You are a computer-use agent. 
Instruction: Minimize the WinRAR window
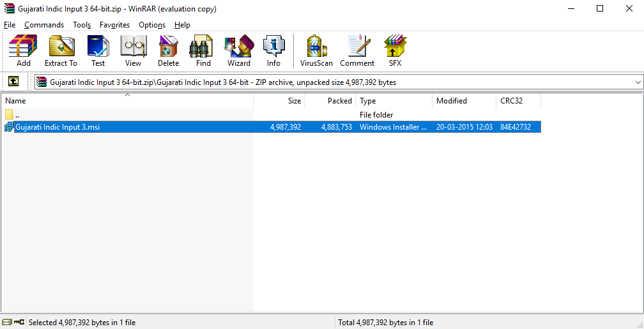tap(571, 9)
